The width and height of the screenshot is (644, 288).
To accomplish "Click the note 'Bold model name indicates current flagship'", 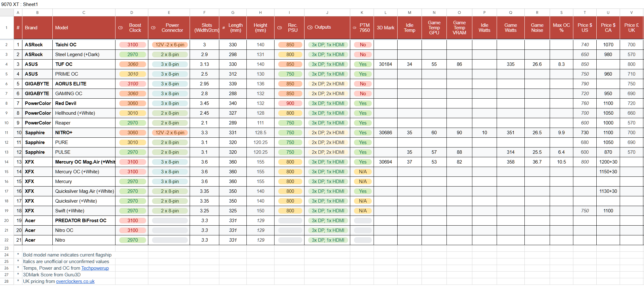I will (67, 255).
